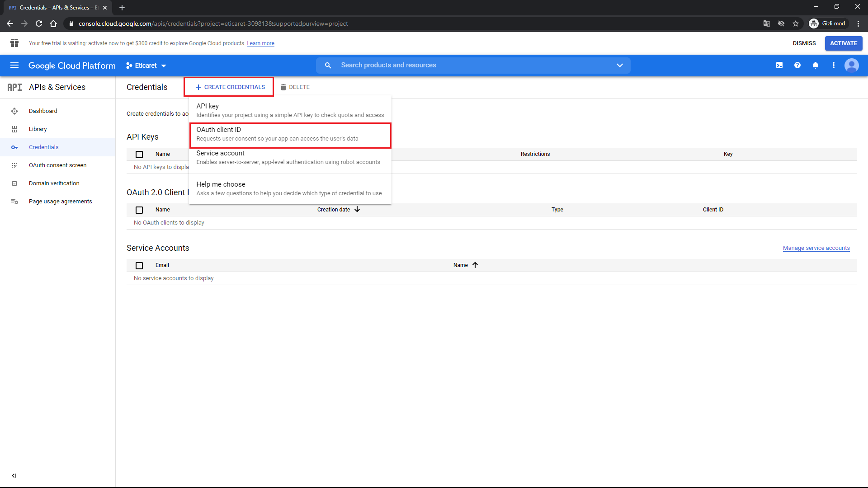868x488 pixels.
Task: Click the Gizli mod incognito profile button
Action: [x=828, y=23]
